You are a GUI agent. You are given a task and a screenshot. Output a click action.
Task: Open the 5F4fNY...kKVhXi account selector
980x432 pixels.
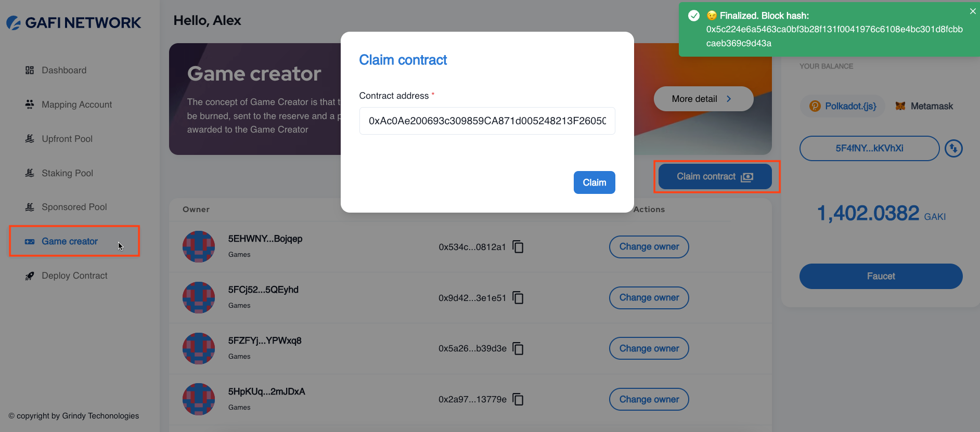869,149
